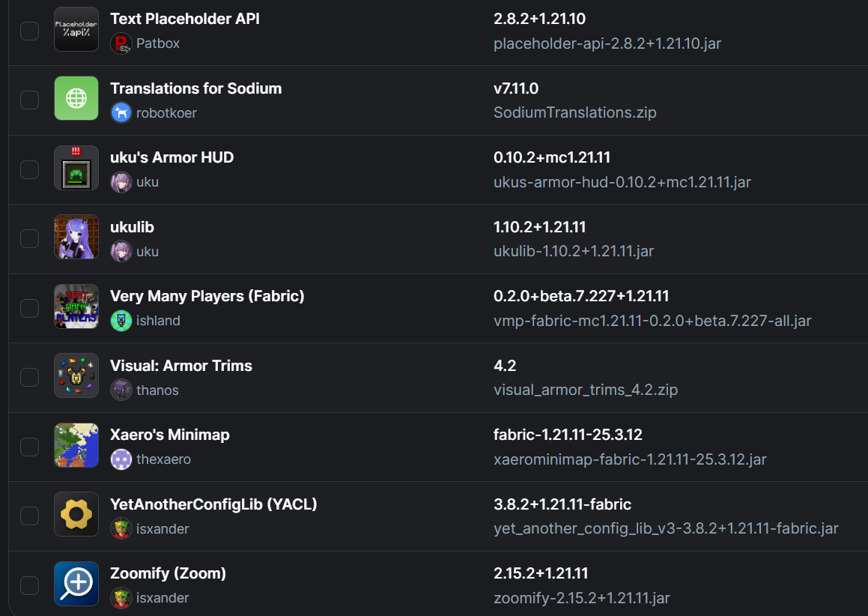This screenshot has width=868, height=616.
Task: Select the Text Placeholder API checkbox
Action: click(x=29, y=31)
